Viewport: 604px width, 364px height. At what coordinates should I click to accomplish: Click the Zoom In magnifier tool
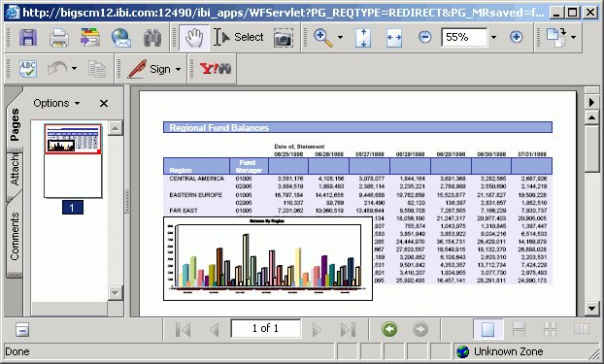coord(322,38)
